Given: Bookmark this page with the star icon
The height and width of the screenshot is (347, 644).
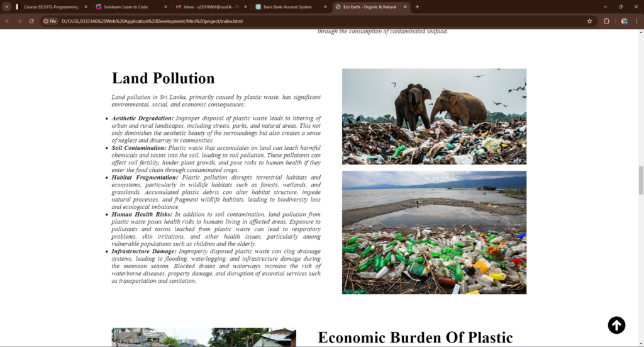Looking at the screenshot, I should click(589, 21).
